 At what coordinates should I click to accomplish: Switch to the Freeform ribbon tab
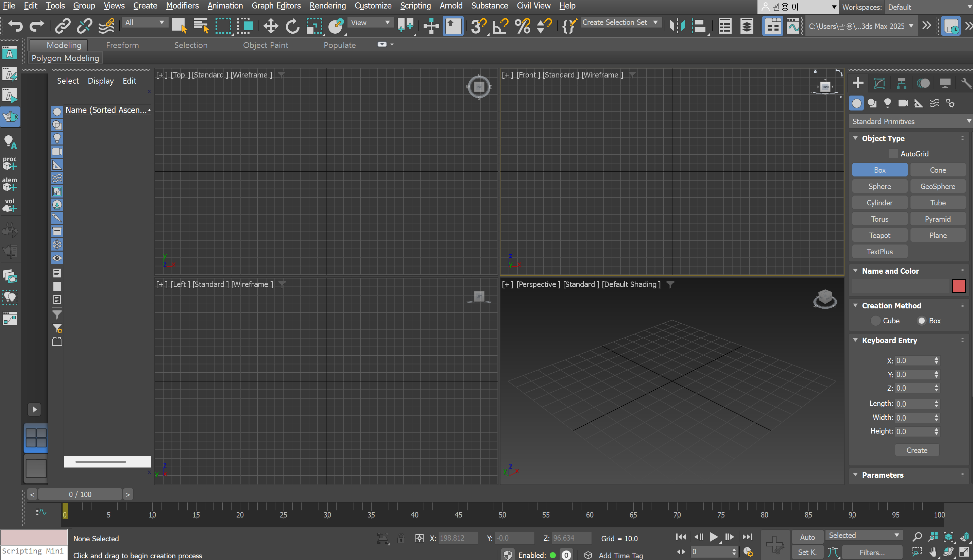[x=122, y=45]
